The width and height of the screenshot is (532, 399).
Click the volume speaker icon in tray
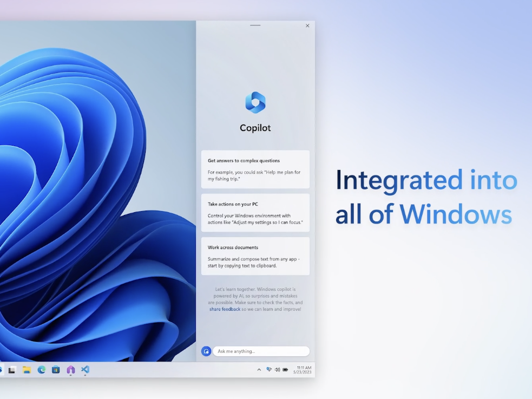pyautogui.click(x=277, y=369)
